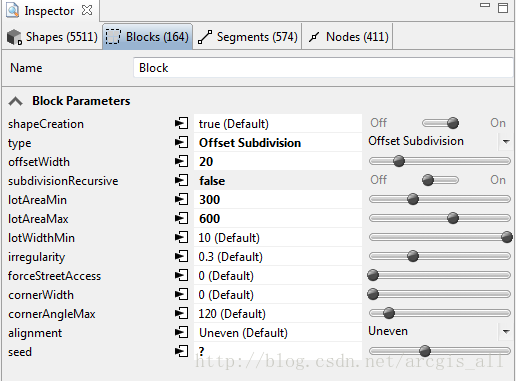Image resolution: width=516 pixels, height=381 pixels.
Task: Toggle the shapeCreation On/Off switch
Action: click(x=440, y=123)
